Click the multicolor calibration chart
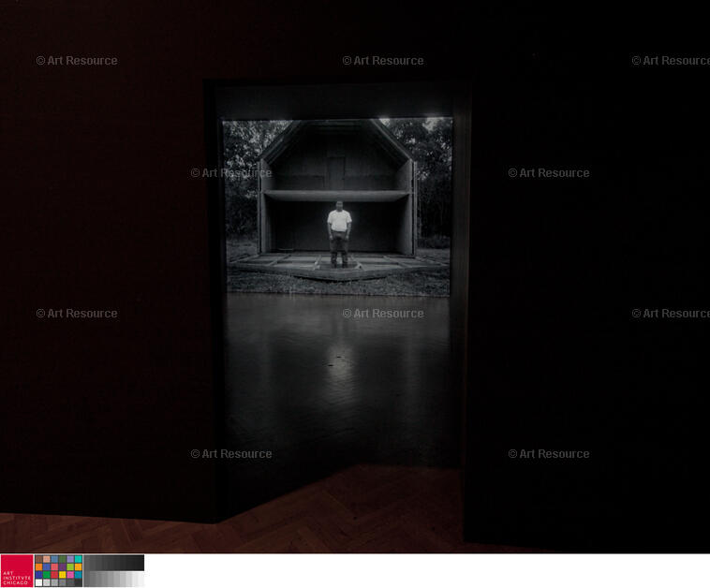Image resolution: width=710 pixels, height=588 pixels. pos(58,570)
